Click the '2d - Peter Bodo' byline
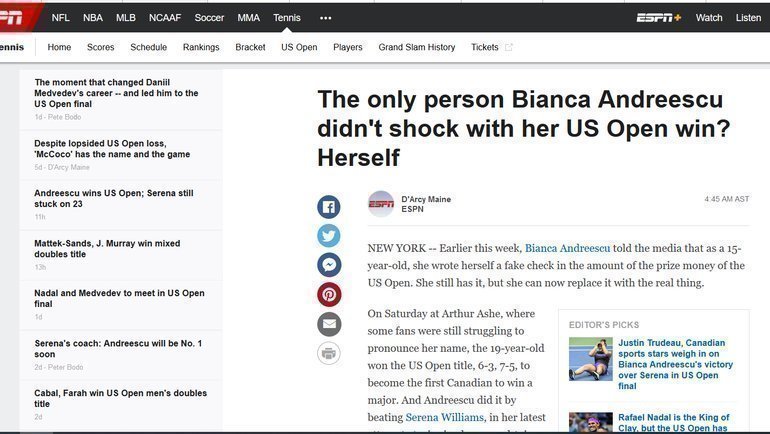Viewport: 770px width, 434px height. click(58, 367)
